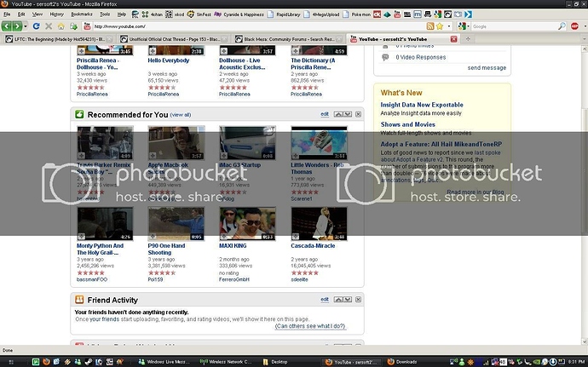Open Windows Live Messenger taskbar button
Image resolution: width=588 pixels, height=367 pixels.
point(164,362)
